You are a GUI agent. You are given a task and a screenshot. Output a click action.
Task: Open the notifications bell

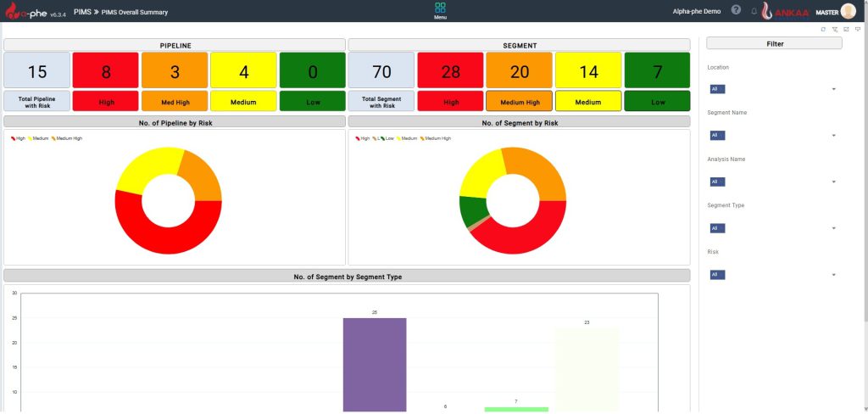pos(754,11)
